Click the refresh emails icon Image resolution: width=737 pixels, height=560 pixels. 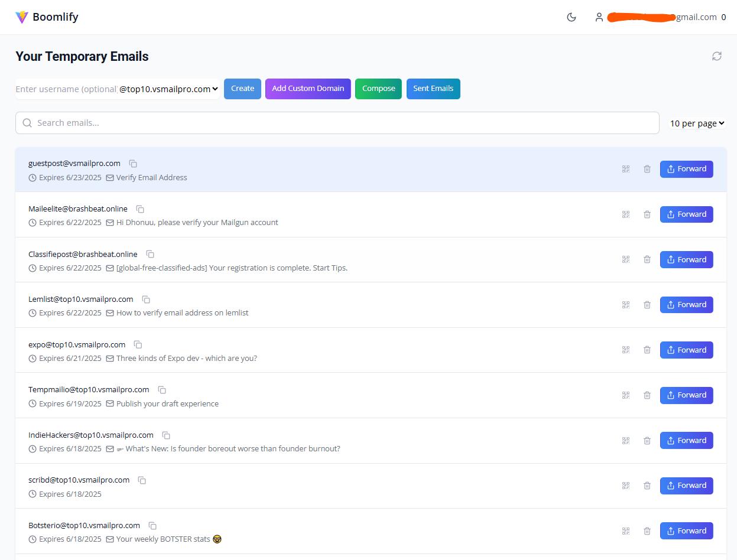716,56
